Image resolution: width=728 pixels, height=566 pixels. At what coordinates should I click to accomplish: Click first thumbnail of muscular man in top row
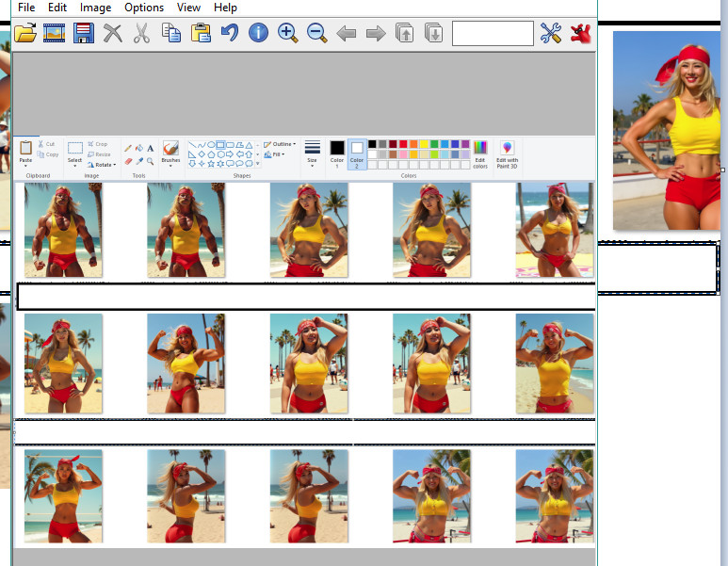pyautogui.click(x=63, y=230)
